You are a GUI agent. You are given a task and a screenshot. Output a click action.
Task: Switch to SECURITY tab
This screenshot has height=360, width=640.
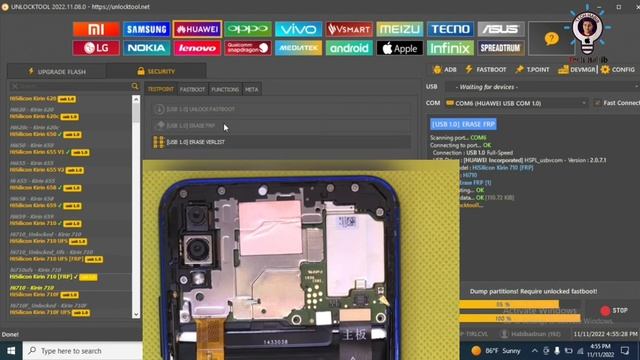[156, 71]
